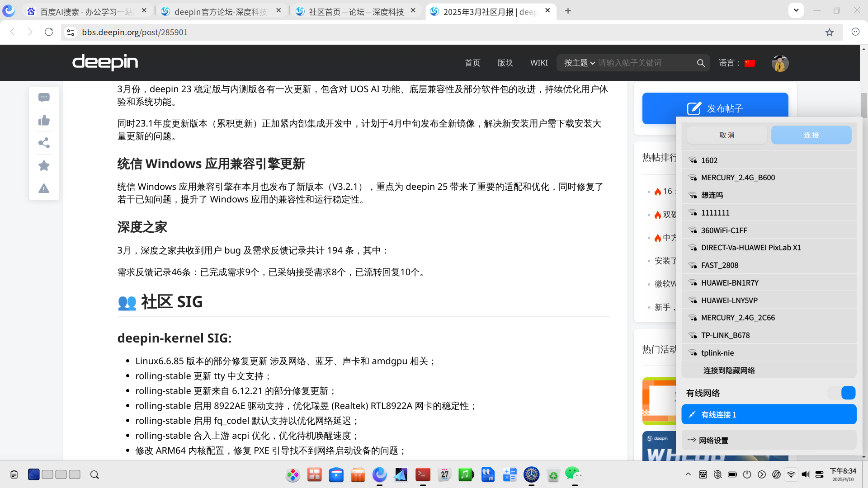This screenshot has width=868, height=488.
Task: Click the volume icon in system tray
Action: 805,474
